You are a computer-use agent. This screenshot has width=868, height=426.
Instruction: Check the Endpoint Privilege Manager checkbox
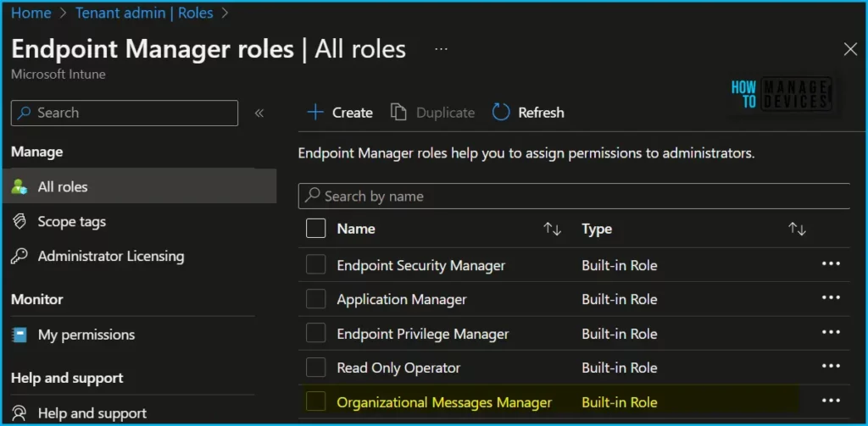(315, 333)
